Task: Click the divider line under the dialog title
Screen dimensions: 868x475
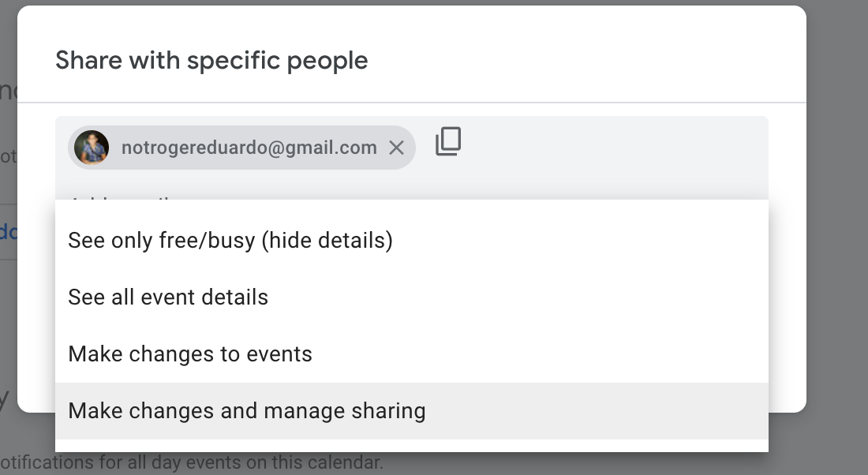Action: pos(410,103)
